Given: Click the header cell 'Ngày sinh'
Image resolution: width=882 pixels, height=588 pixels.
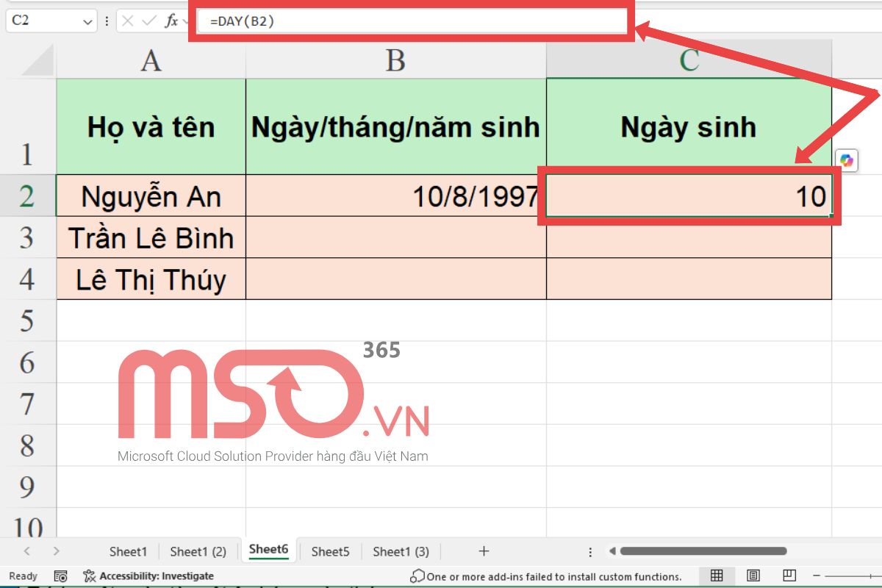Looking at the screenshot, I should (689, 126).
